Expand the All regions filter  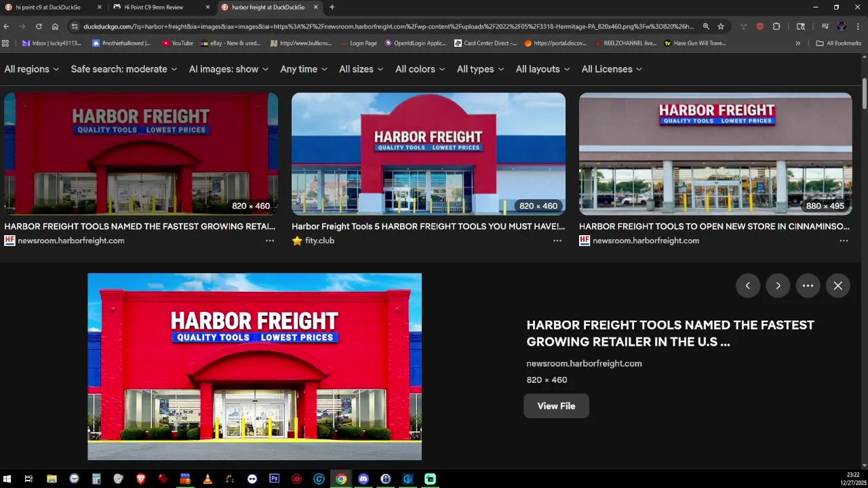(31, 69)
